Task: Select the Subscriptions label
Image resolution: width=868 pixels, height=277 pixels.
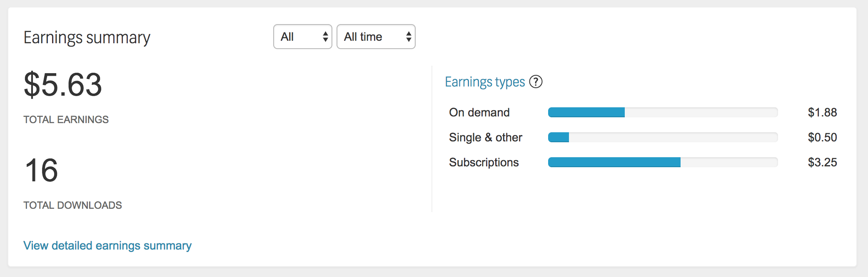Action: click(484, 162)
